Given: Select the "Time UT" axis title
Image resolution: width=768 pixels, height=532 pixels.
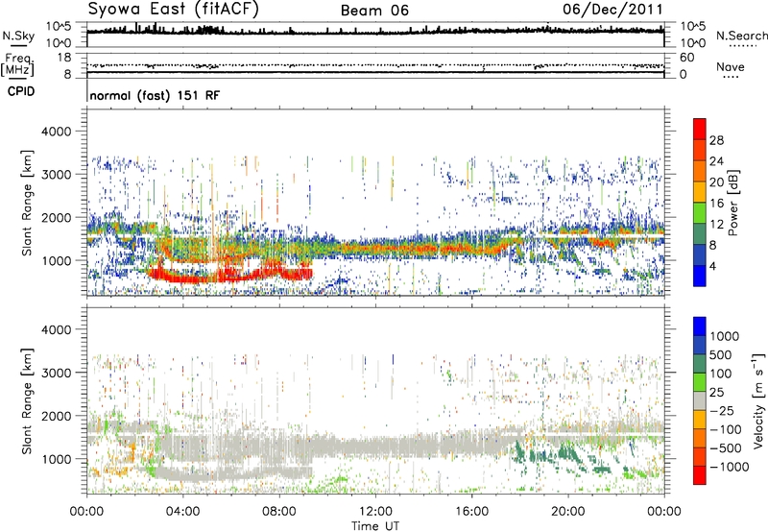Looking at the screenshot, I should (x=375, y=526).
